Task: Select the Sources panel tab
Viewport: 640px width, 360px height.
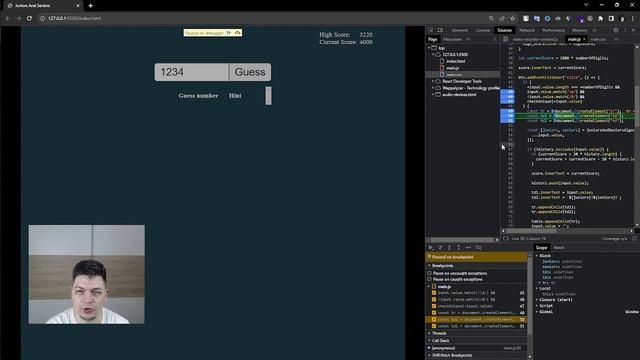Action: pos(504,30)
